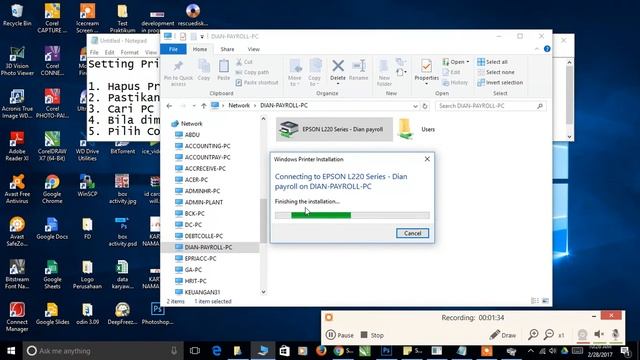Open recent locations dropdown arrow

(194, 106)
